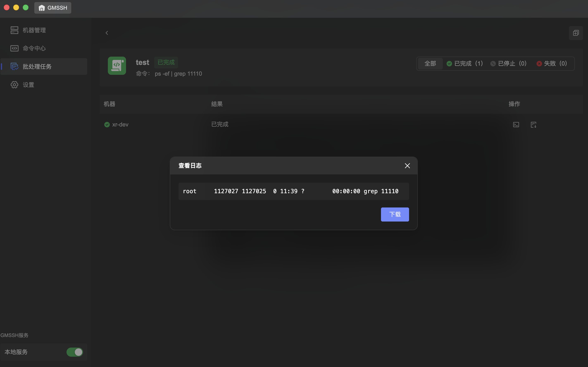This screenshot has width=588, height=367.
Task: Click the 结果 column header
Action: click(x=217, y=104)
